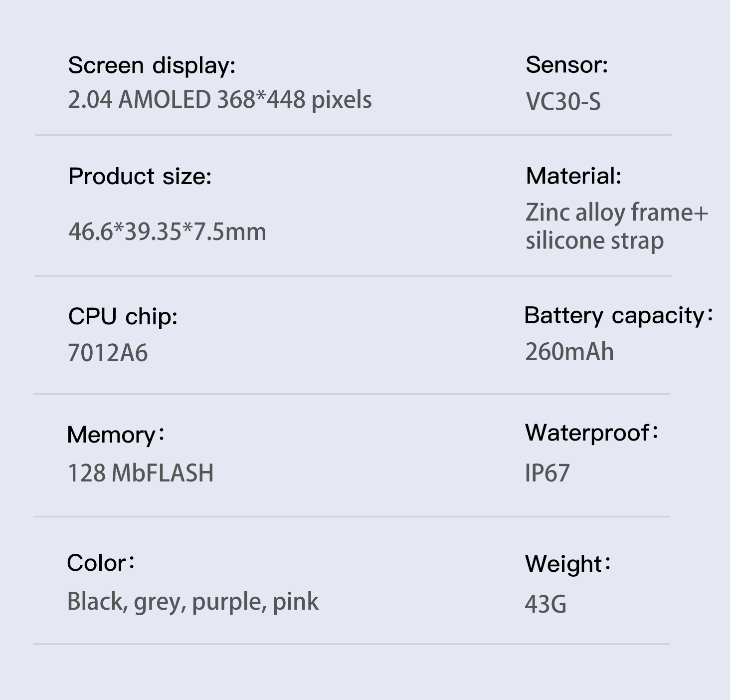Click the "Material:" label
This screenshot has height=700, width=730.
pyautogui.click(x=573, y=176)
